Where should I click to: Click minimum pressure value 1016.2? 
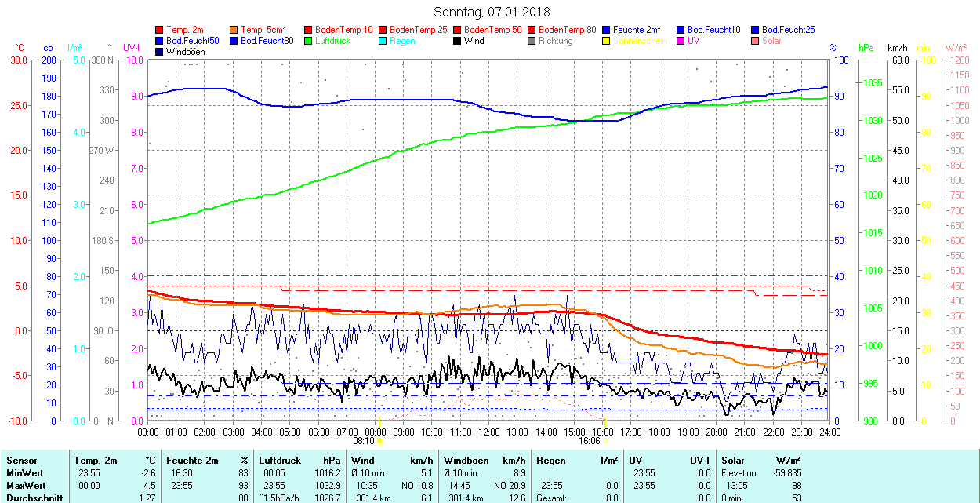pyautogui.click(x=328, y=473)
